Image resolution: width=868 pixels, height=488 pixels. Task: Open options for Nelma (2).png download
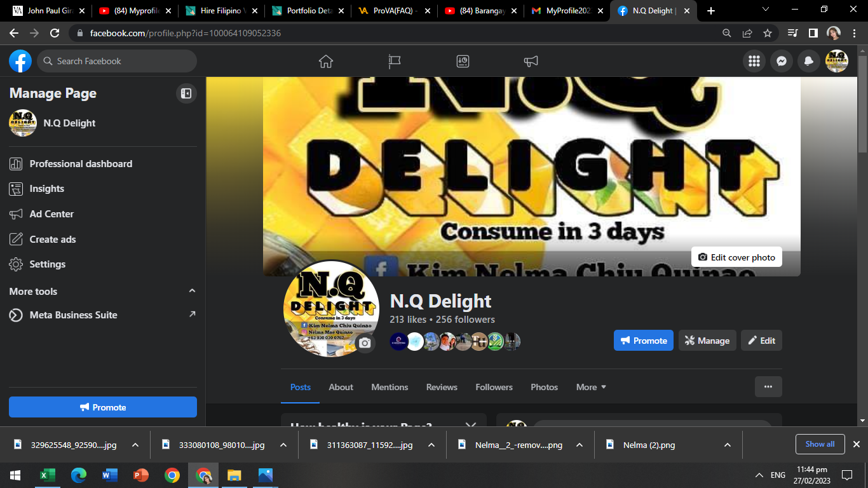tap(728, 445)
